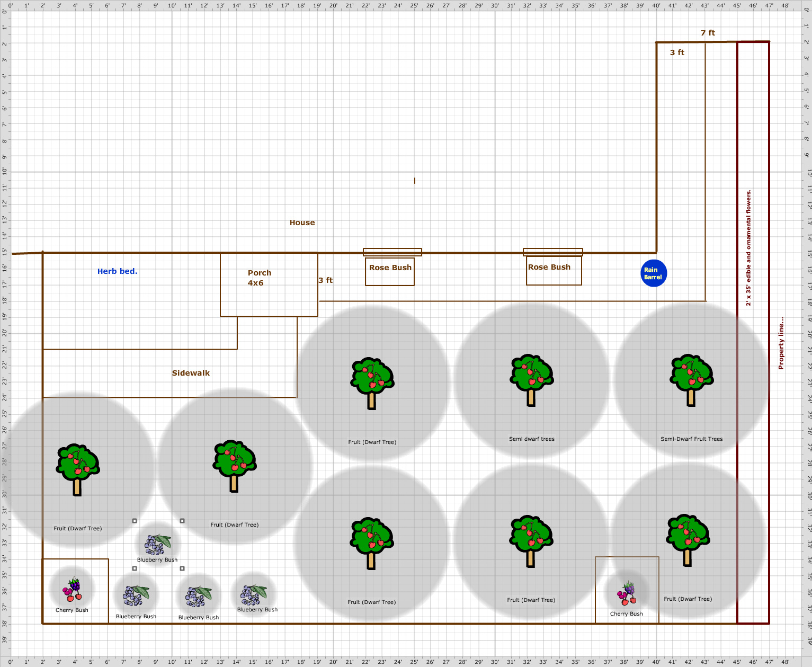Click the 7 ft dimension label
The height and width of the screenshot is (667, 812).
[708, 33]
